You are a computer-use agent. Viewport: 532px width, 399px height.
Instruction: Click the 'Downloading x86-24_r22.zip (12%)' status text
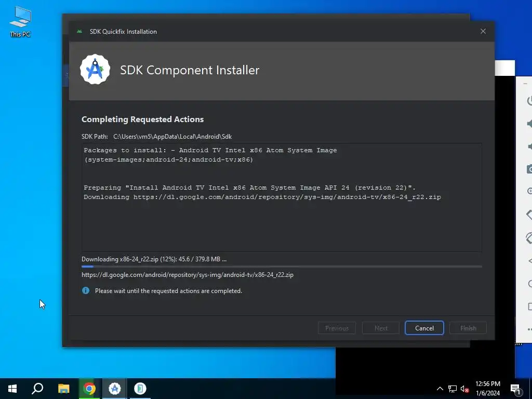coord(154,259)
